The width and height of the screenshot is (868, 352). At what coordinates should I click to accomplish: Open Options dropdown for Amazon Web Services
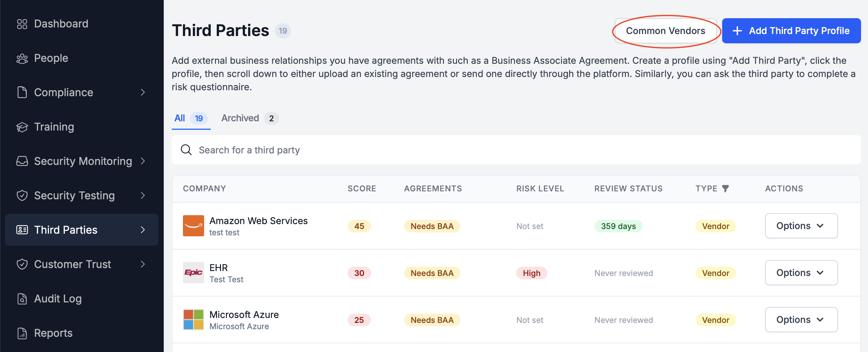tap(801, 226)
